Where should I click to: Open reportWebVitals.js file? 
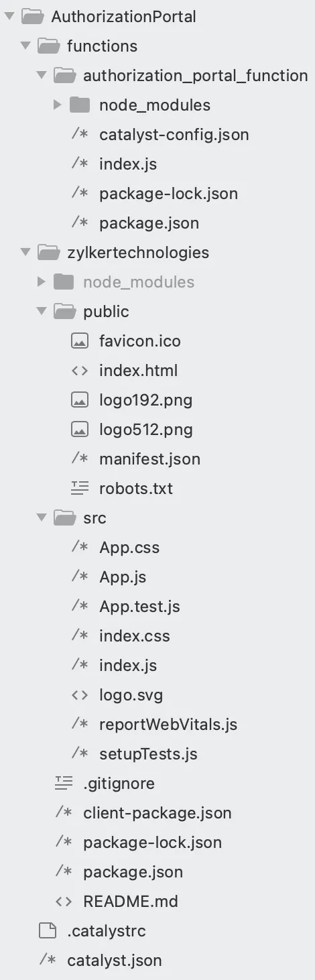(x=168, y=725)
